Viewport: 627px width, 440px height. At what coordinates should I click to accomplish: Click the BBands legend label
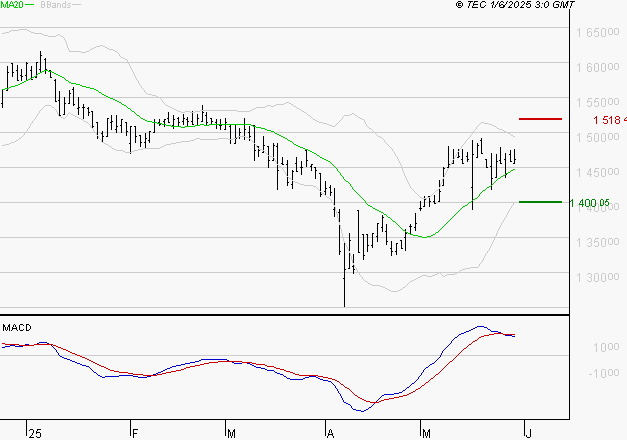pos(55,6)
